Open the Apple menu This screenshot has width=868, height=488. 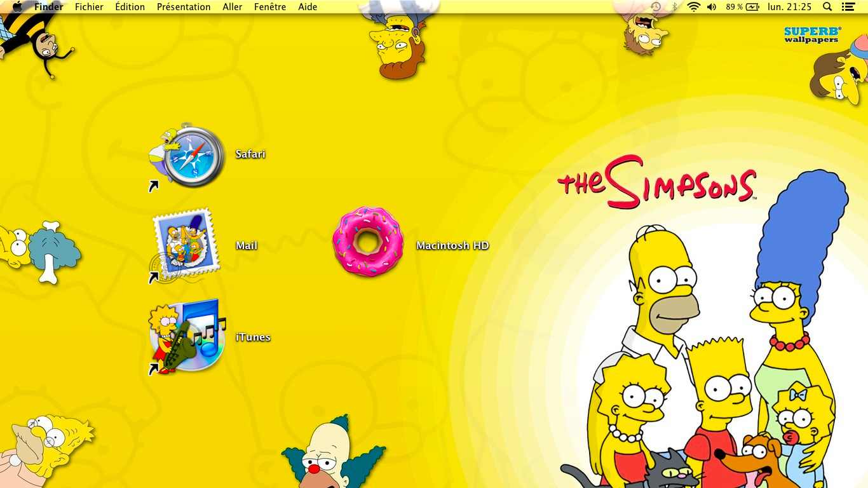pyautogui.click(x=17, y=7)
